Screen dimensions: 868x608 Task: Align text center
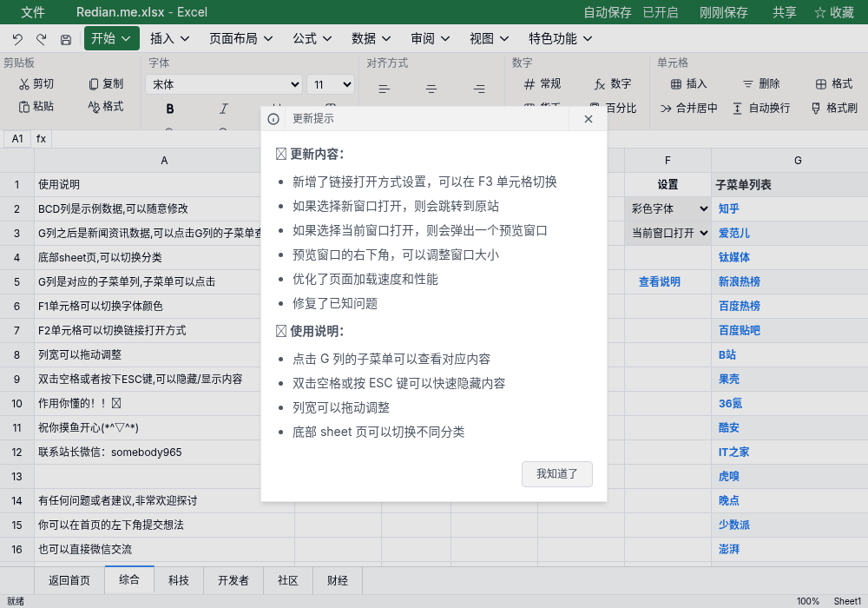tap(431, 89)
